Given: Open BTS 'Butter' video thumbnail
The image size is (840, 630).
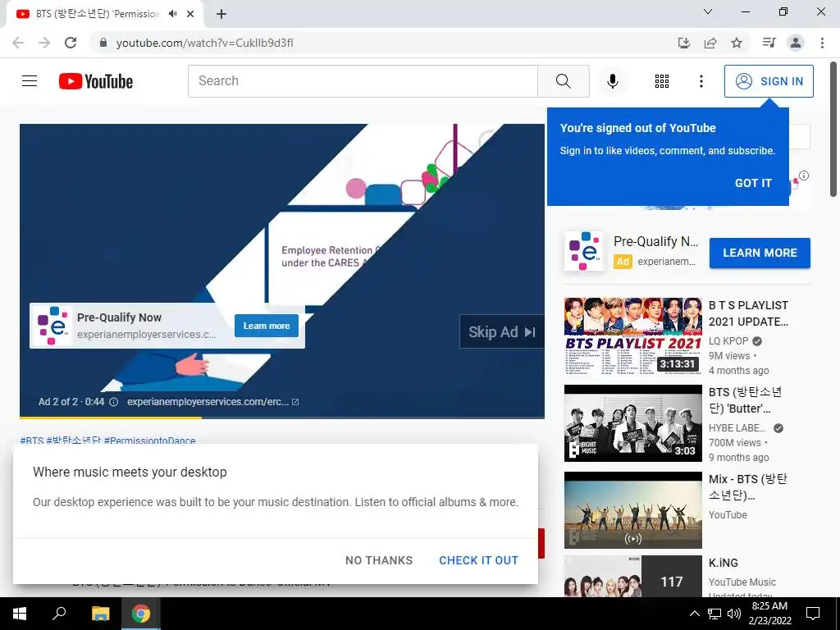Looking at the screenshot, I should (632, 423).
